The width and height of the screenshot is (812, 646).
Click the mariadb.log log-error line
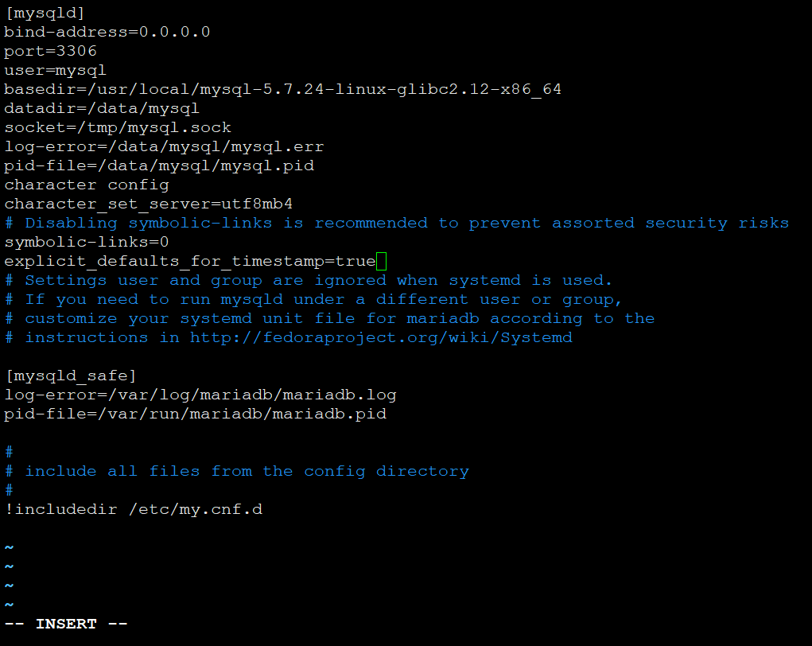pyautogui.click(x=200, y=395)
